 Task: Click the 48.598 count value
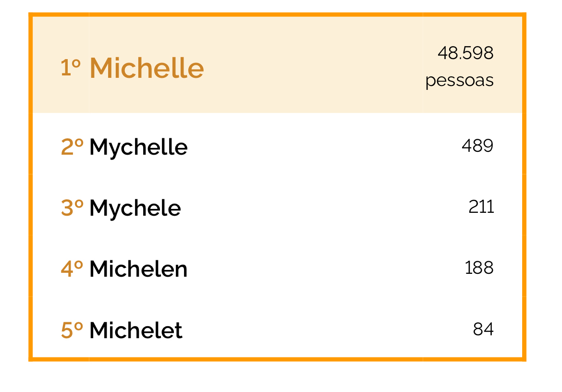(465, 53)
